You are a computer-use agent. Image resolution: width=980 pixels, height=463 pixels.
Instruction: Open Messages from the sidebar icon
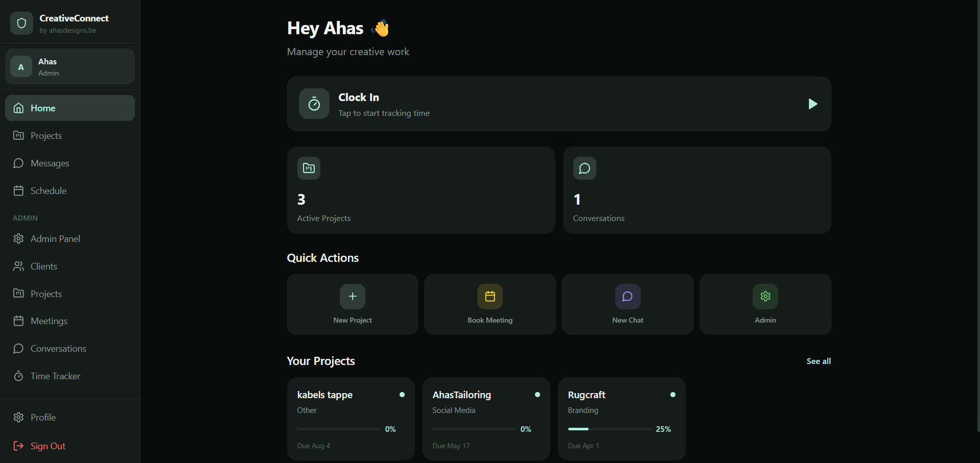(18, 163)
